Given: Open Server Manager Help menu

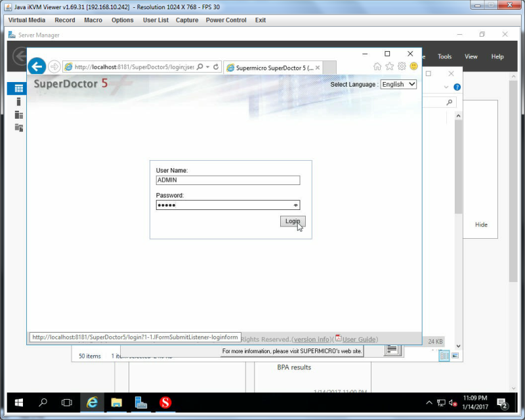Looking at the screenshot, I should click(497, 56).
